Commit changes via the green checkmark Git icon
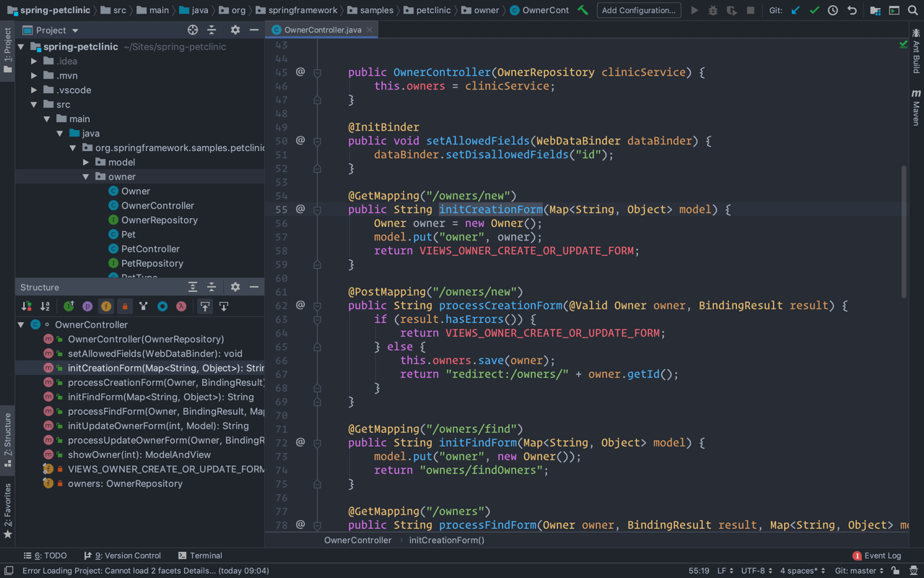The image size is (924, 578). tap(814, 10)
